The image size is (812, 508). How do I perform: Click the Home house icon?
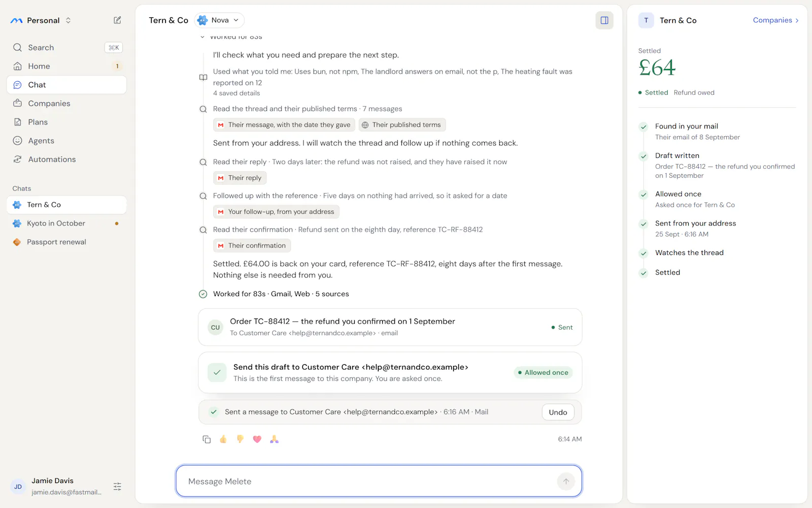[17, 66]
